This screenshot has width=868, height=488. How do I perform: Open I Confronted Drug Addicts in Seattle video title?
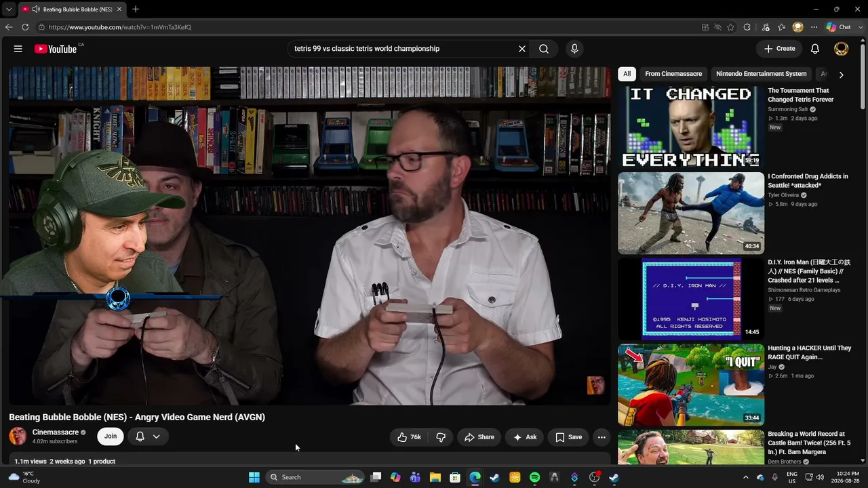point(808,181)
